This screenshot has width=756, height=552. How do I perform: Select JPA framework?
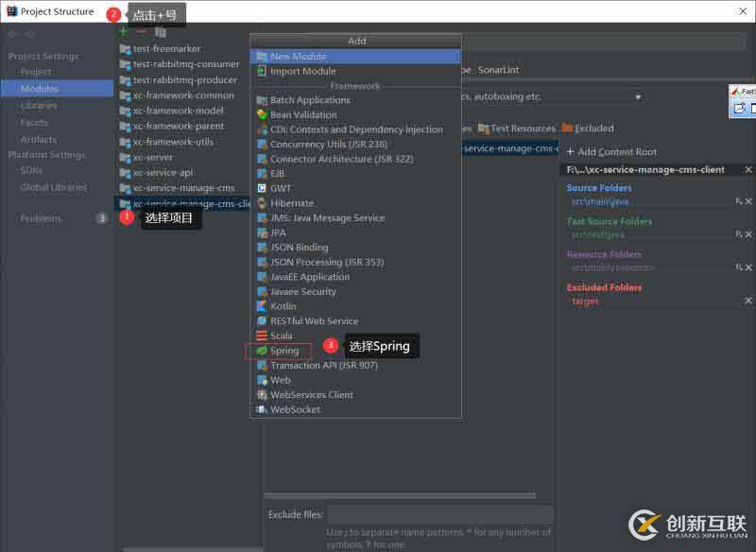(x=355, y=233)
